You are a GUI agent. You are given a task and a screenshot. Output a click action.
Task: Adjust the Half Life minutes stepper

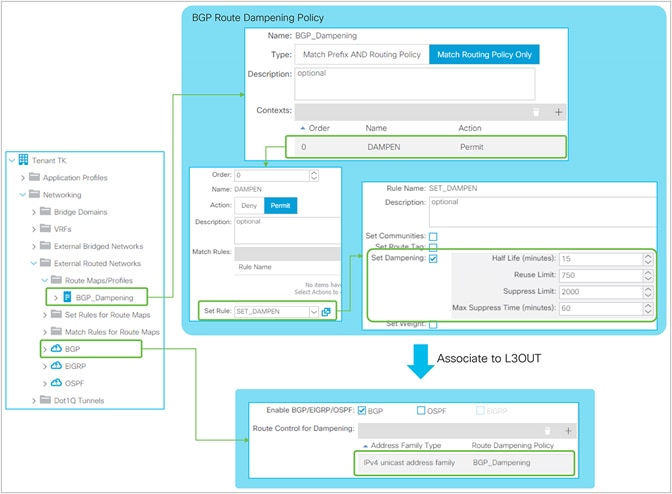click(x=648, y=259)
